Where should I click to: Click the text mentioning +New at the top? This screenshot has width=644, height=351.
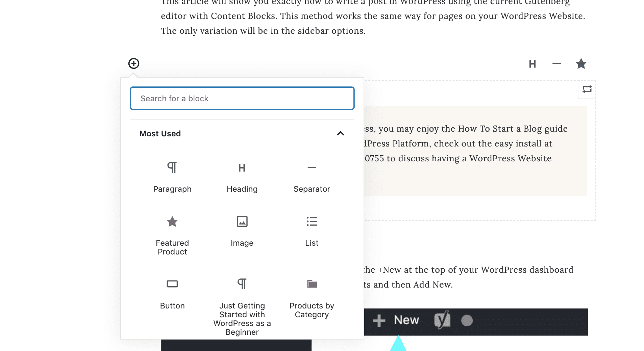pyautogui.click(x=469, y=277)
